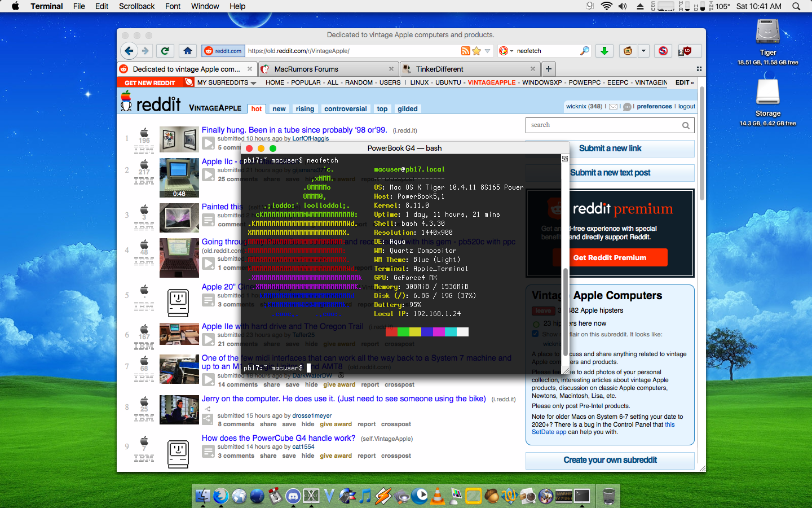Open the Trash in the Dock
Image resolution: width=812 pixels, height=508 pixels.
(609, 496)
